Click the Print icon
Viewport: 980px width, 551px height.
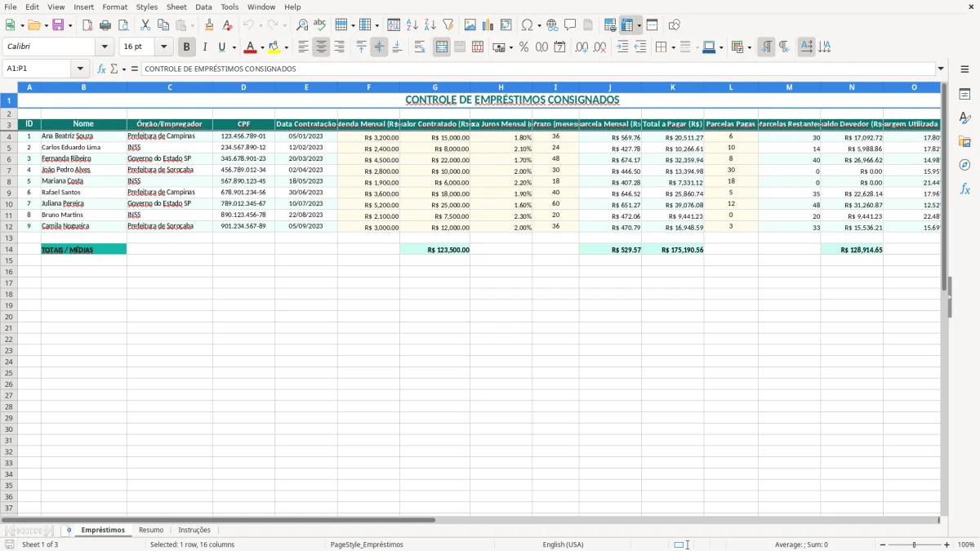tap(105, 25)
